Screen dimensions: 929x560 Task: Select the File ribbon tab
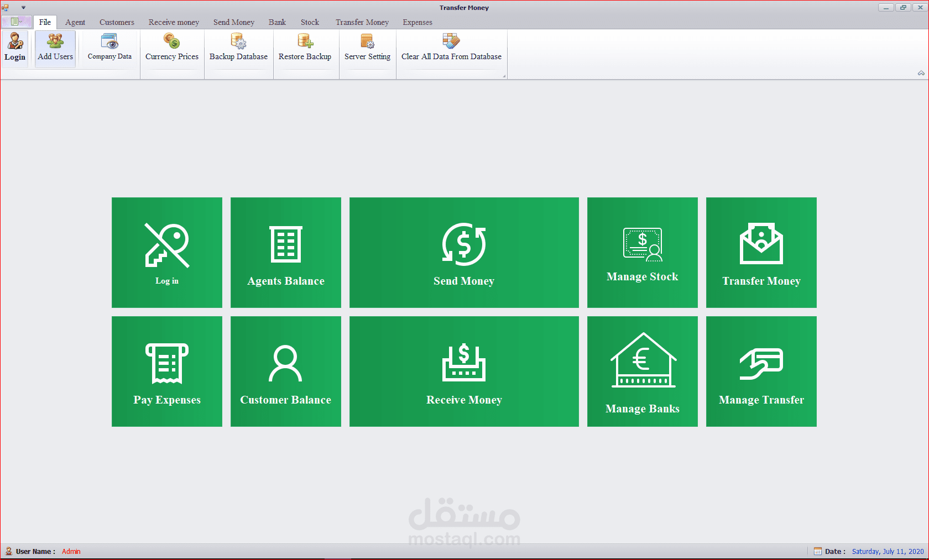45,22
